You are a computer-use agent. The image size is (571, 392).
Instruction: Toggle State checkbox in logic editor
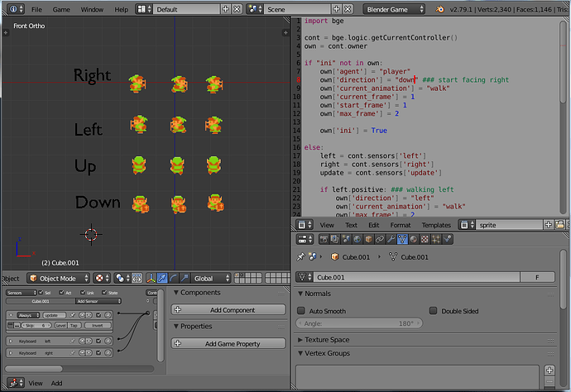[x=104, y=293]
